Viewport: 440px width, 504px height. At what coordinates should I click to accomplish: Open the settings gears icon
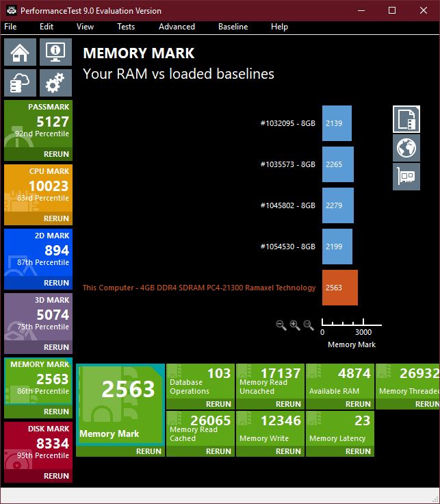(55, 84)
